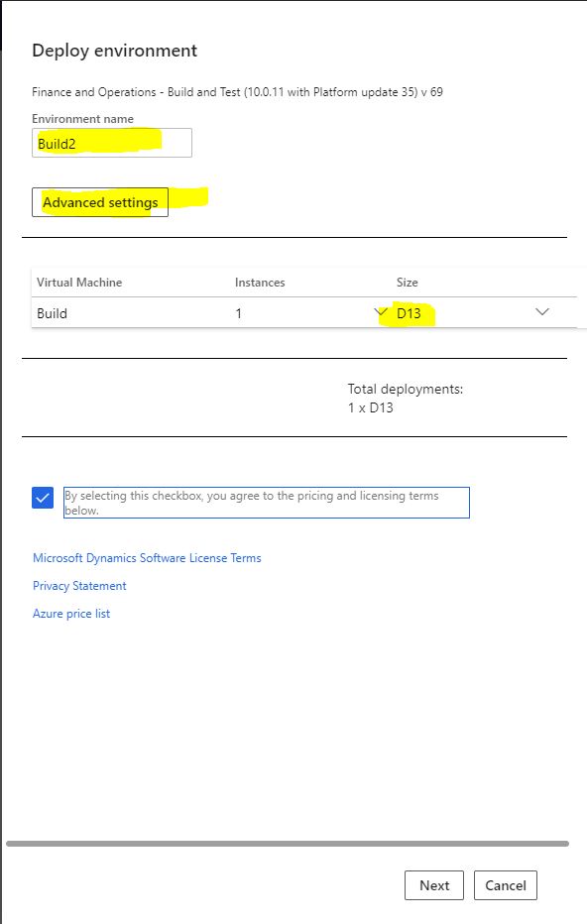Screen dimensions: 587x924
Task: Click the Deploy environment heading
Action: click(x=114, y=51)
